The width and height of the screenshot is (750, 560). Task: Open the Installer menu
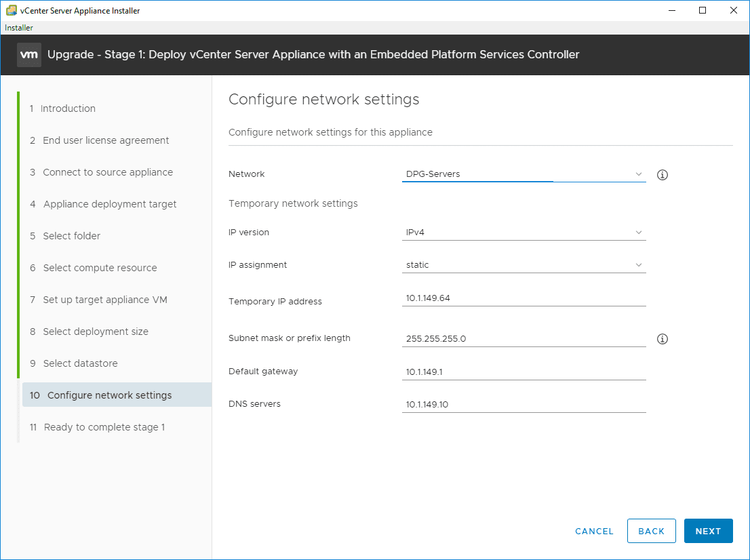click(x=19, y=28)
